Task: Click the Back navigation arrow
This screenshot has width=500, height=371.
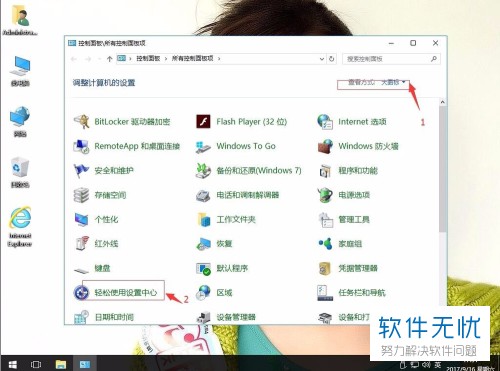Action: tap(74, 59)
